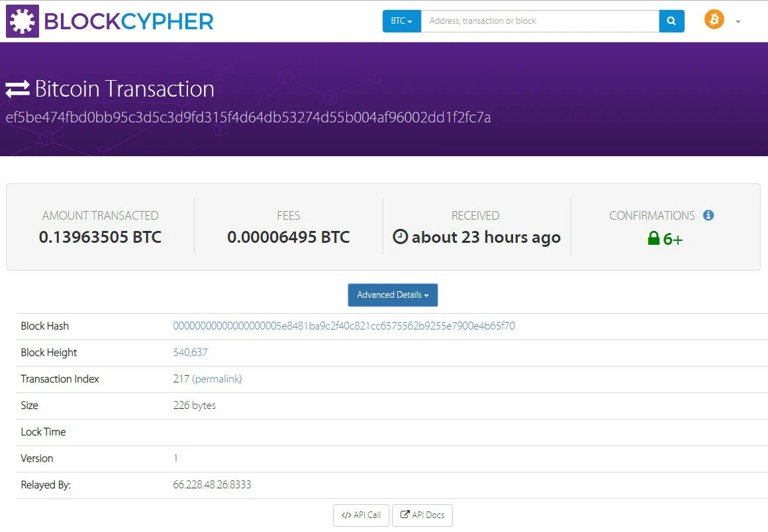Click the 'AMOUNT TRANSACTED' label

[101, 216]
